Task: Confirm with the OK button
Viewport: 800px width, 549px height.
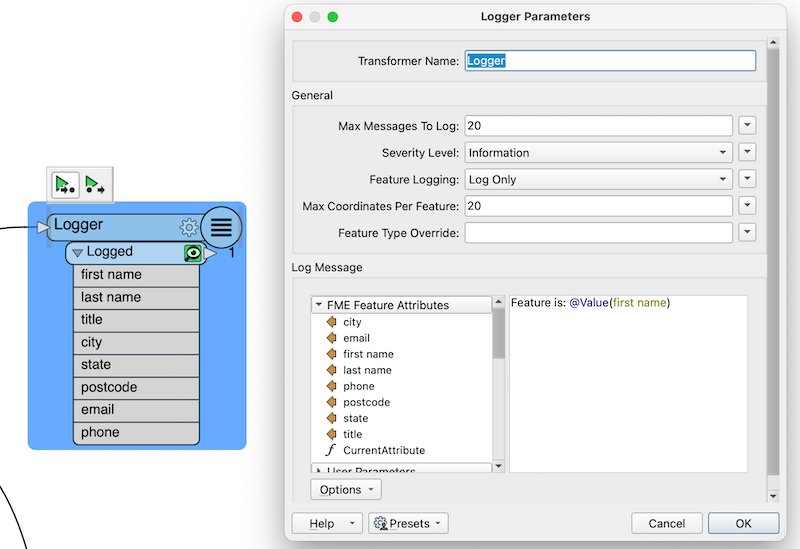Action: click(x=743, y=523)
